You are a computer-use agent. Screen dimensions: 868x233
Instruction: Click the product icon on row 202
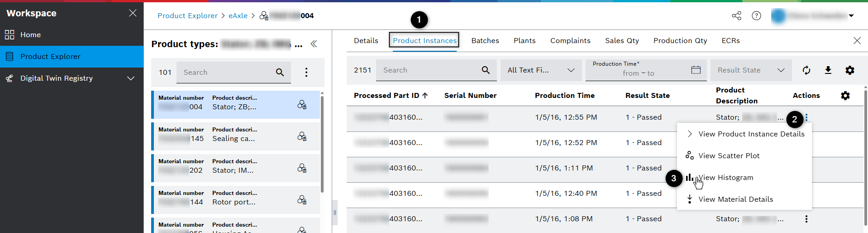click(302, 168)
